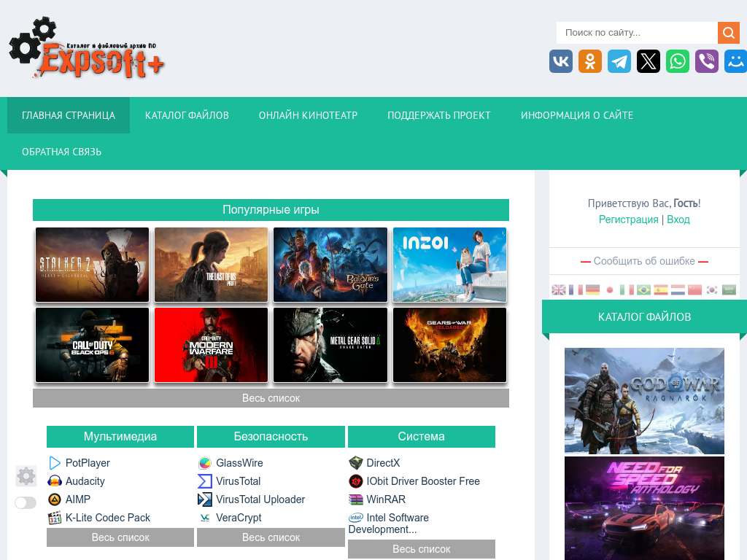Click the AIMP icon
The image size is (747, 560).
click(55, 499)
